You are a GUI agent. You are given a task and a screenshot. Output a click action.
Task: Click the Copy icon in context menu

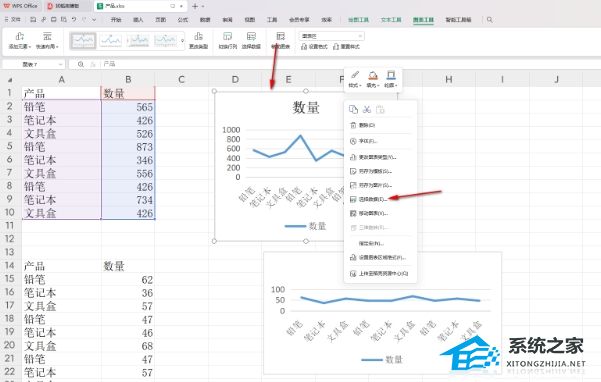point(353,110)
